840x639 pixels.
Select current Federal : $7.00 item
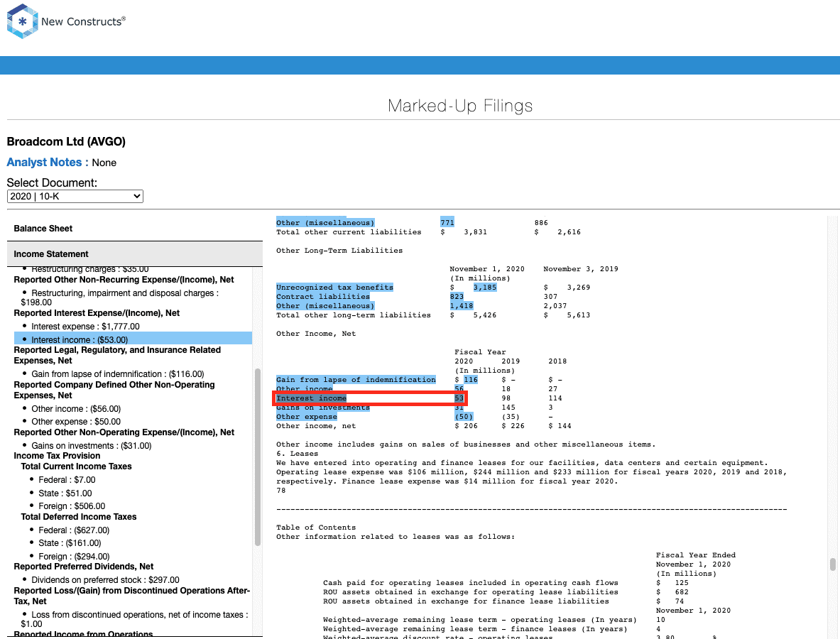point(67,480)
